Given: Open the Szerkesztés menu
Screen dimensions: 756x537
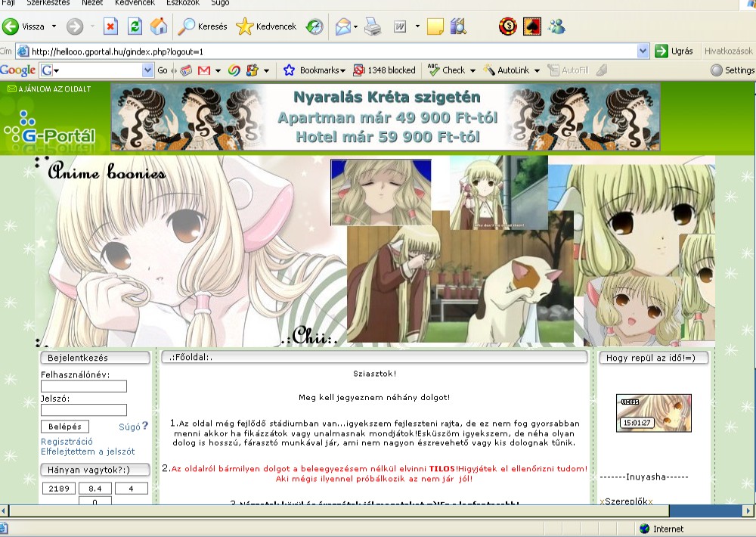Looking at the screenshot, I should (48, 3).
